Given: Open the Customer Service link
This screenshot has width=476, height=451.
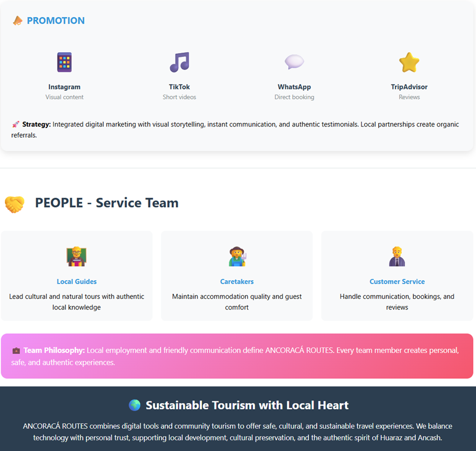Looking at the screenshot, I should tap(397, 281).
